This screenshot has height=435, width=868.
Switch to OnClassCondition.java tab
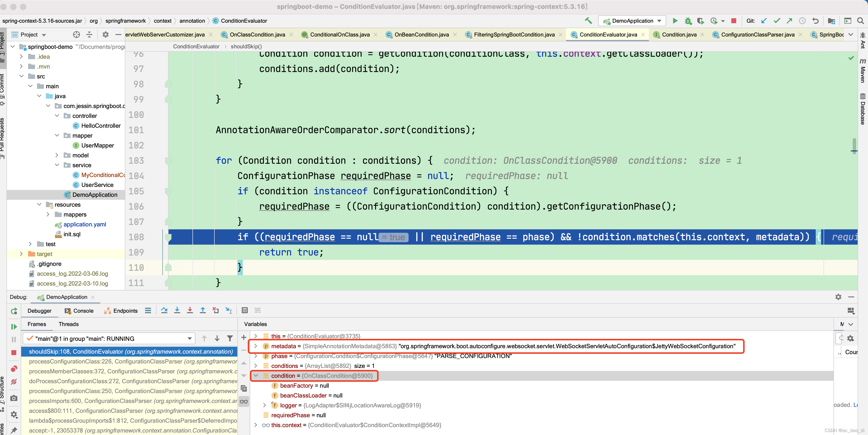tap(257, 35)
